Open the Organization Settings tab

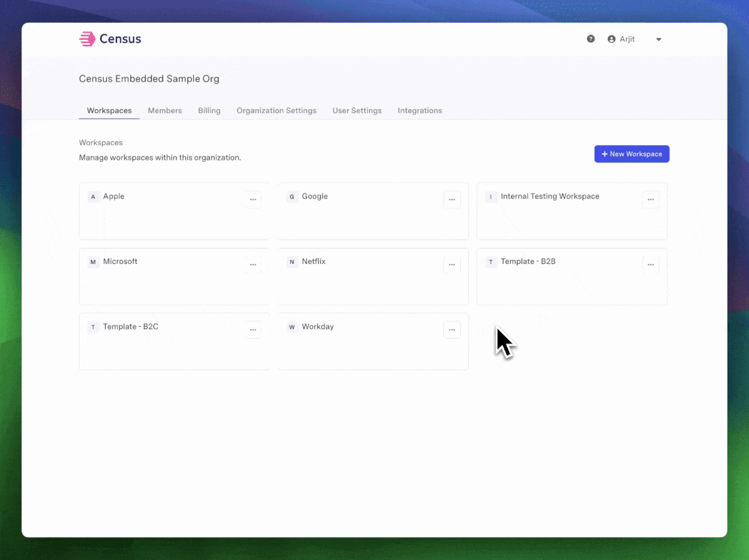(276, 110)
